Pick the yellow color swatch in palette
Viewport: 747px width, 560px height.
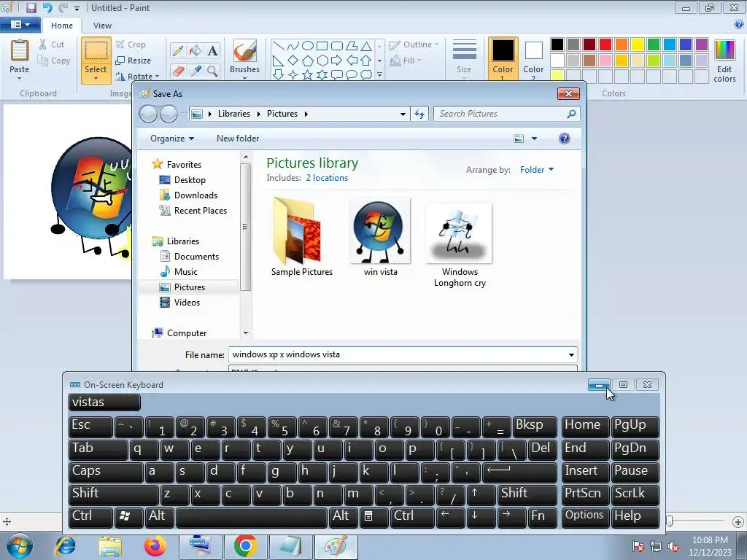coord(638,44)
